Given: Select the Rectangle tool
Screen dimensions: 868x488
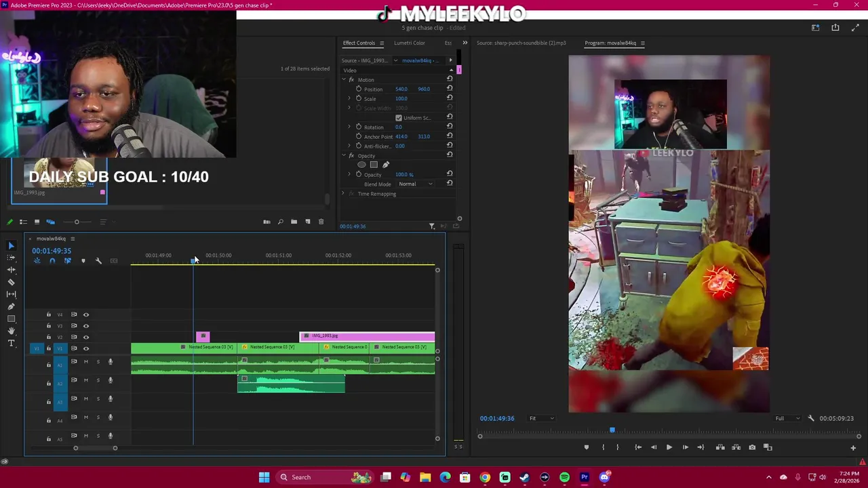Looking at the screenshot, I should click(x=11, y=319).
